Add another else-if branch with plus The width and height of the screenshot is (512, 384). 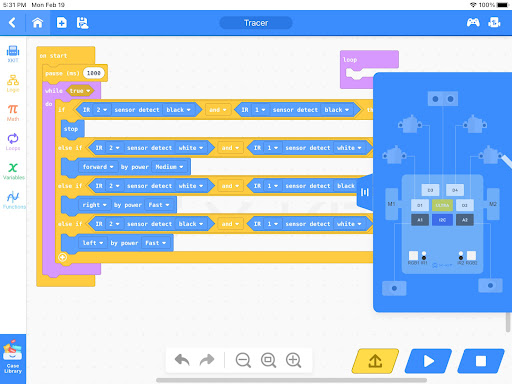pos(62,257)
